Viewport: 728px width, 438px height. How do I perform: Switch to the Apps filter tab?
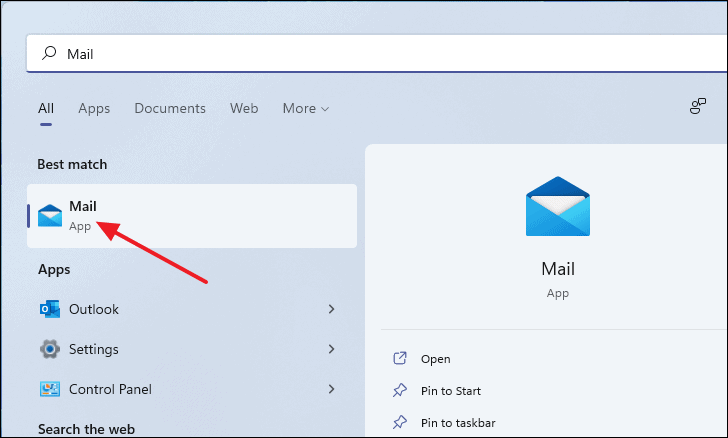click(94, 109)
